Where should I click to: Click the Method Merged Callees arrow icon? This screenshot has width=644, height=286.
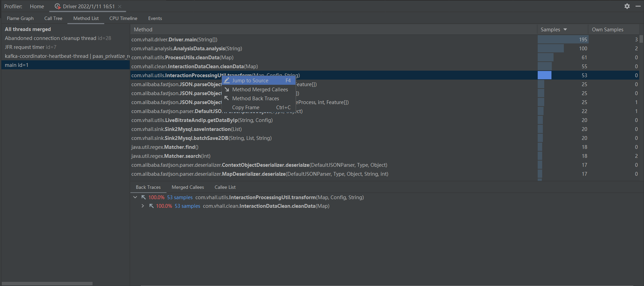227,89
